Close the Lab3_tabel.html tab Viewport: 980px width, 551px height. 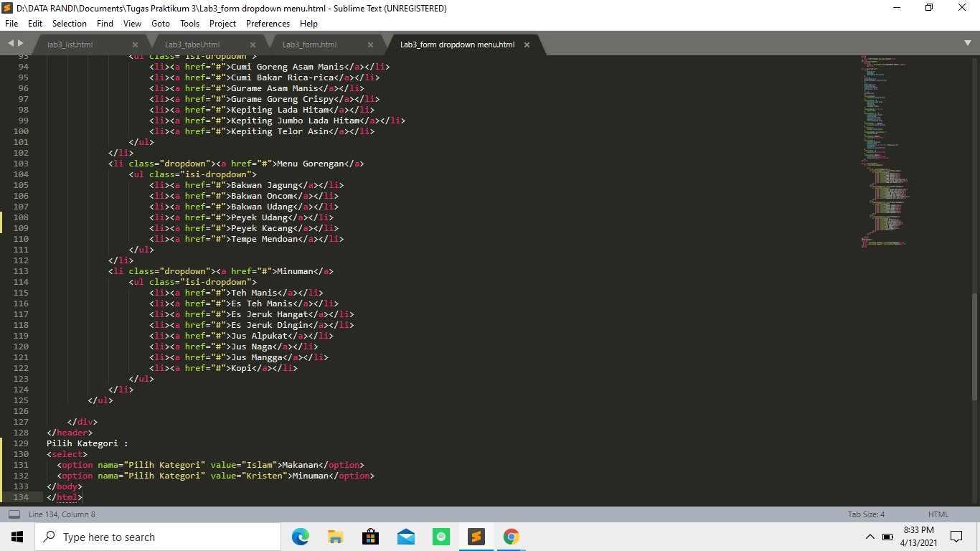pyautogui.click(x=253, y=44)
